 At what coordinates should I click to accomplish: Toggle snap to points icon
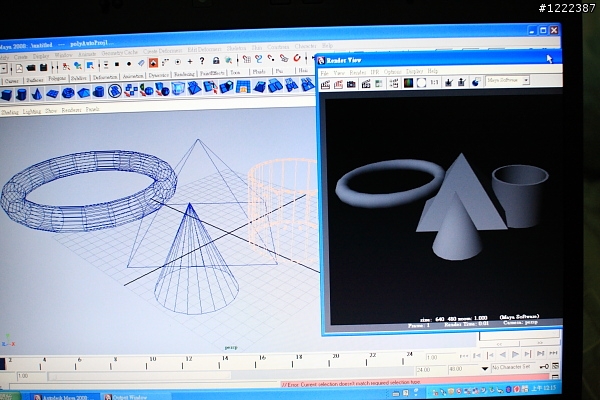[271, 59]
